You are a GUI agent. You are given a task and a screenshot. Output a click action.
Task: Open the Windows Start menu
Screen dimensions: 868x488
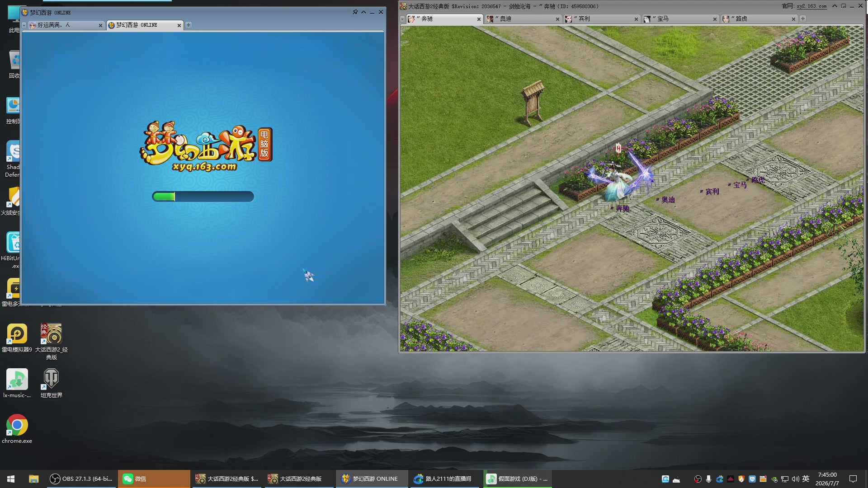tap(11, 479)
